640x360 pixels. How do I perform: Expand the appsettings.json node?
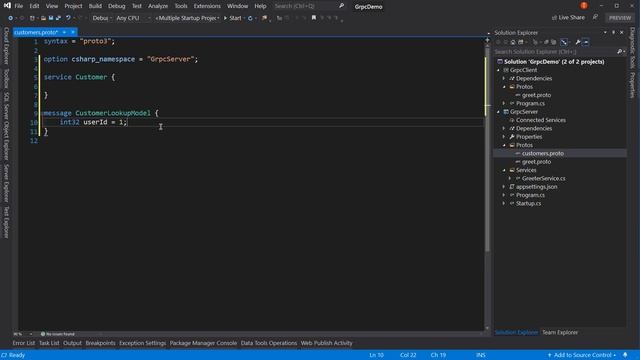(x=504, y=187)
